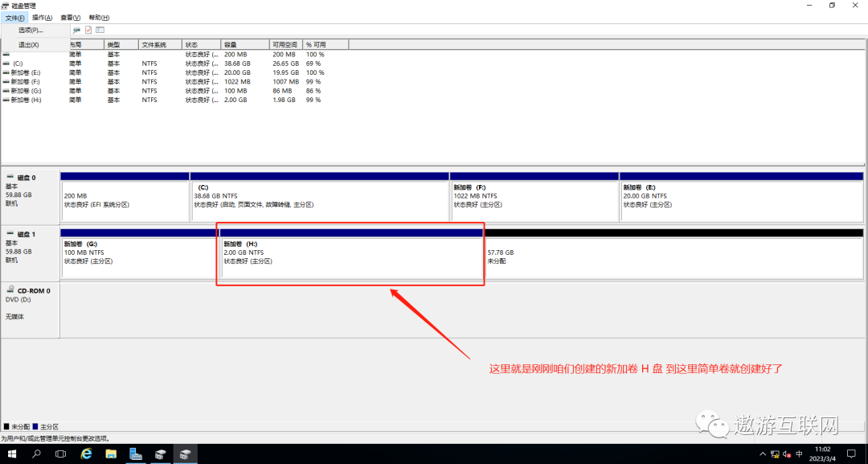The image size is (868, 464).
Task: Select the 57.78 GB unallocated space
Action: point(674,253)
